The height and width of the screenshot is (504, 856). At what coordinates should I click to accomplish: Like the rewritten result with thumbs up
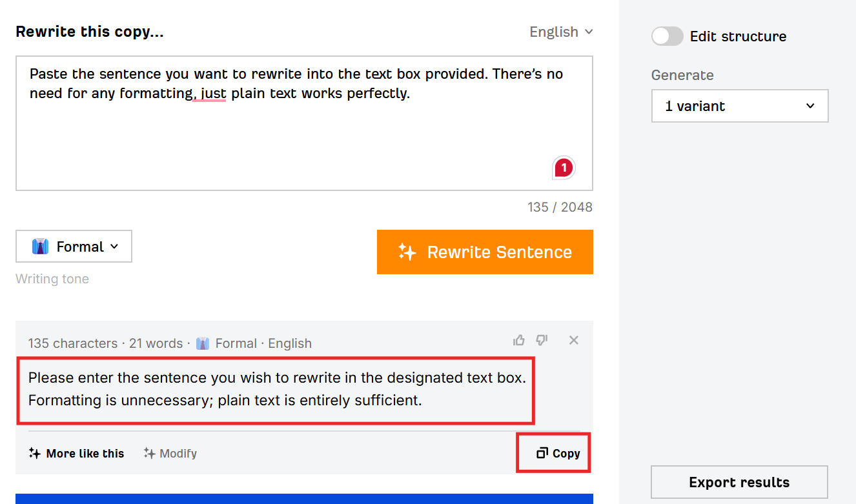519,340
